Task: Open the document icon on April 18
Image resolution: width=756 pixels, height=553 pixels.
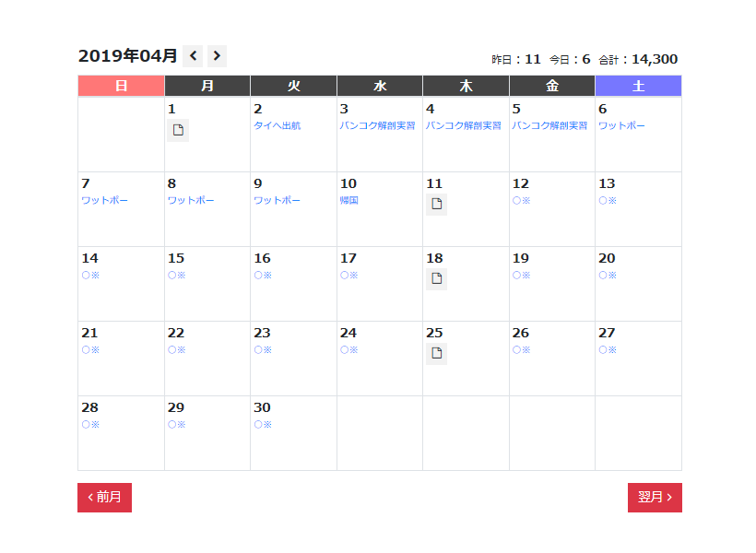Action: click(436, 278)
